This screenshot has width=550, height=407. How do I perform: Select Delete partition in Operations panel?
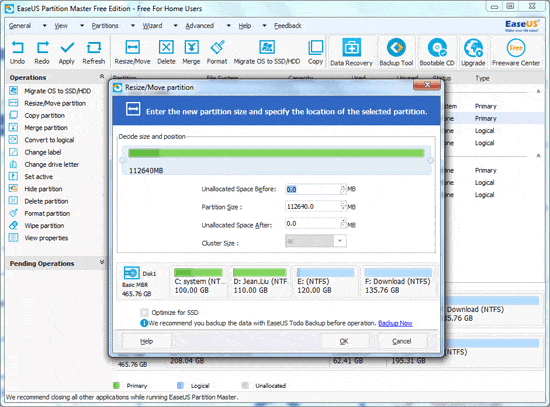pyautogui.click(x=39, y=201)
